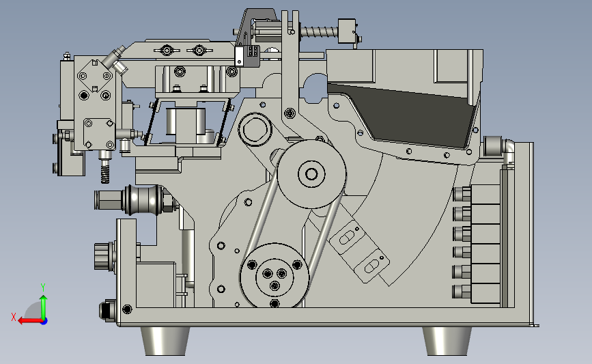592x364 pixels.
Task: Click the 'Y' axis label text
Action: [43, 288]
